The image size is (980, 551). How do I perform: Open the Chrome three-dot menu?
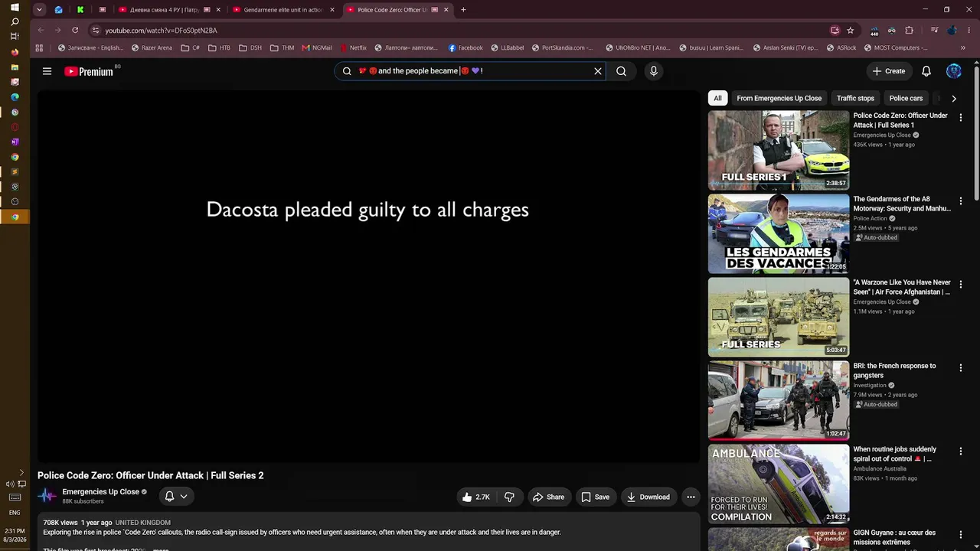click(x=969, y=31)
